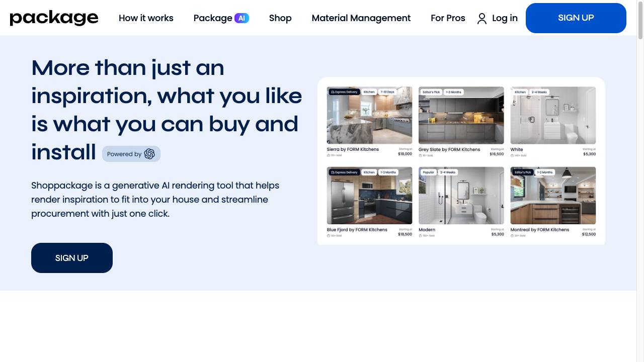Viewport: 644px width, 362px height.
Task: Click Express Delivery tag on Sierra photo
Action: click(x=344, y=92)
